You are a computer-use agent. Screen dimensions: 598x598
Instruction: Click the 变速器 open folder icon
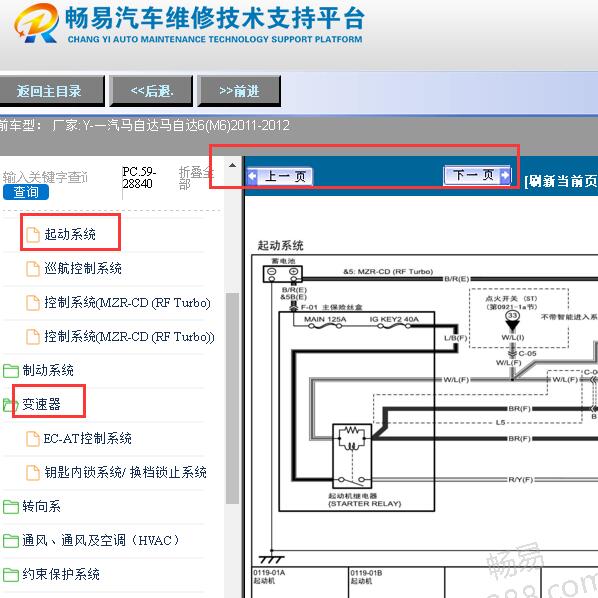pos(10,405)
